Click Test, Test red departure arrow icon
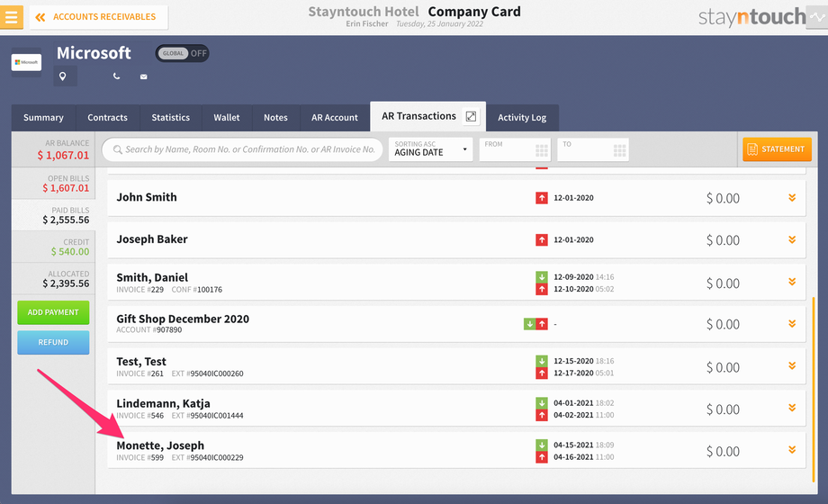Image resolution: width=828 pixels, height=504 pixels. coord(542,373)
